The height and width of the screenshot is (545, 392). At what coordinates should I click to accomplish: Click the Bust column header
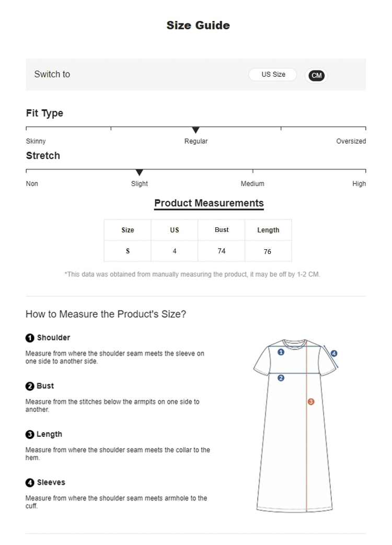[x=222, y=230]
